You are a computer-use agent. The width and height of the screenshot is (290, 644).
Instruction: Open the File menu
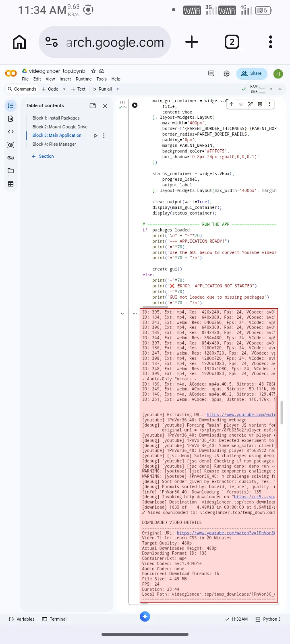point(25,79)
